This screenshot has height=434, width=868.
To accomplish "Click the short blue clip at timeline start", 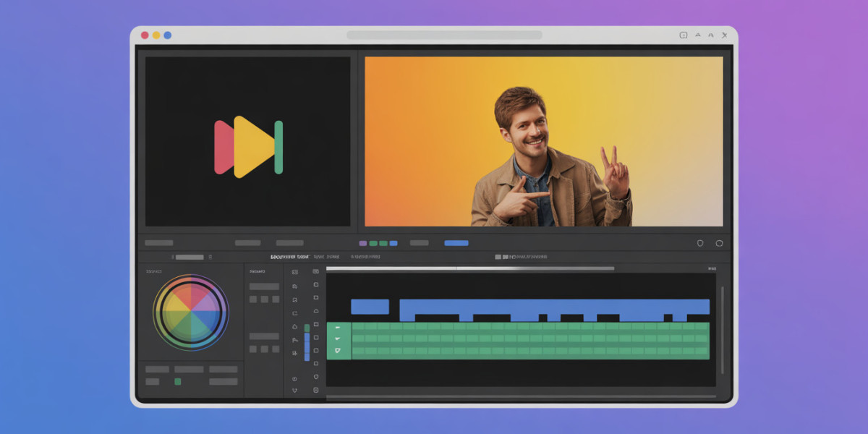I will (370, 307).
